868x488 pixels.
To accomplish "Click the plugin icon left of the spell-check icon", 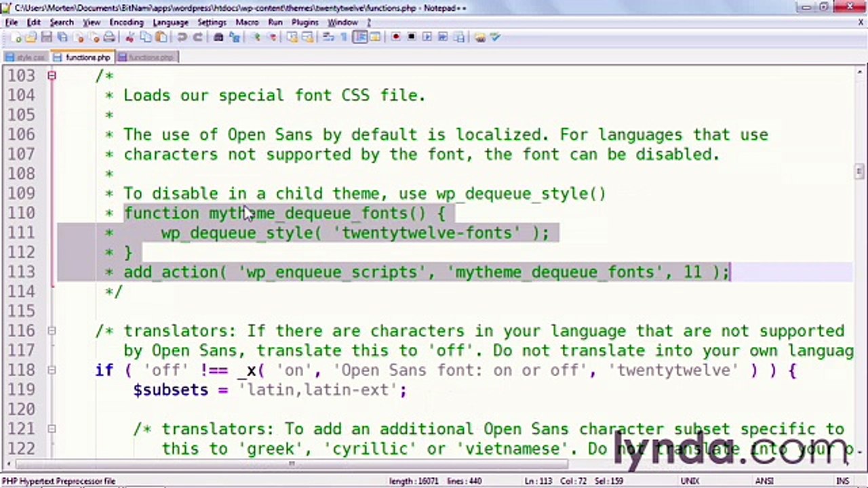I will [479, 37].
